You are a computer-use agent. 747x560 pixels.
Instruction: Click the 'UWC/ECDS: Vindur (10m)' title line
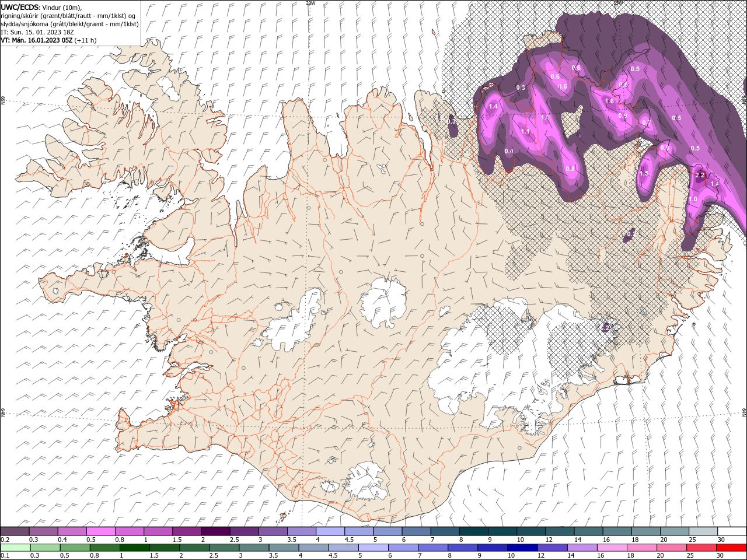[41, 7]
